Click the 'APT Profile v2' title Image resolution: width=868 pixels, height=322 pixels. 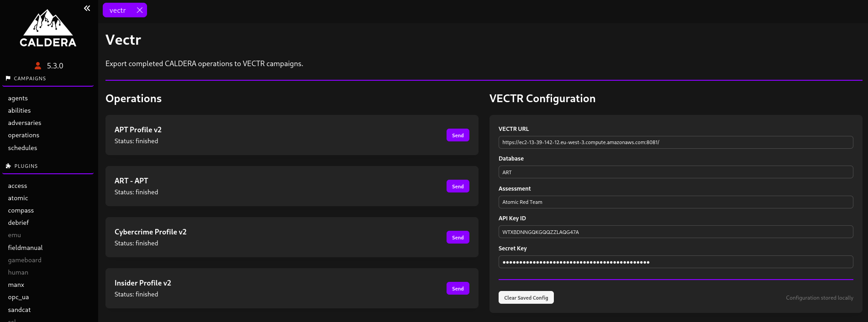click(138, 130)
